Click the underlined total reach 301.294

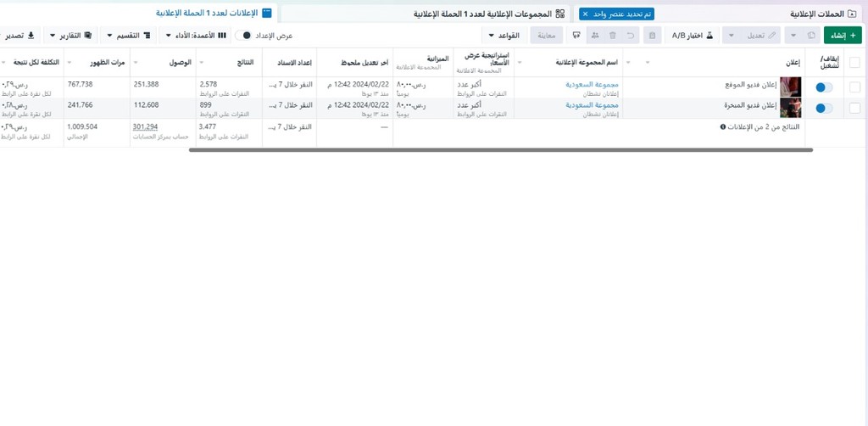pyautogui.click(x=145, y=126)
